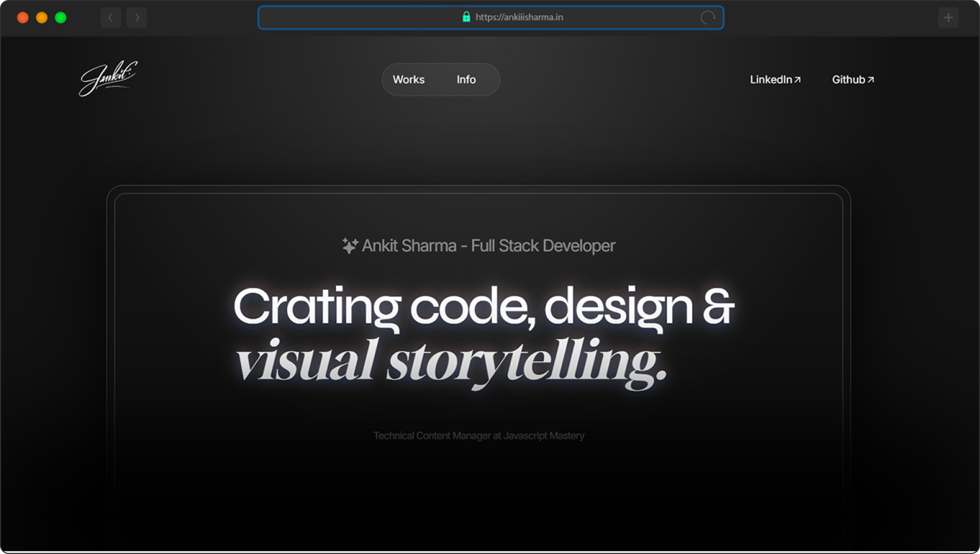Image resolution: width=980 pixels, height=554 pixels.
Task: Maximize window with green button
Action: [x=61, y=17]
